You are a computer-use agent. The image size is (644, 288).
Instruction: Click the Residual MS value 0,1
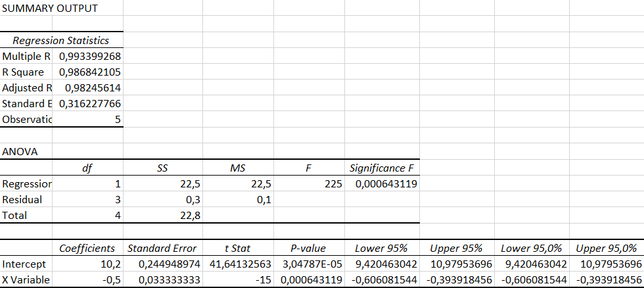[264, 200]
